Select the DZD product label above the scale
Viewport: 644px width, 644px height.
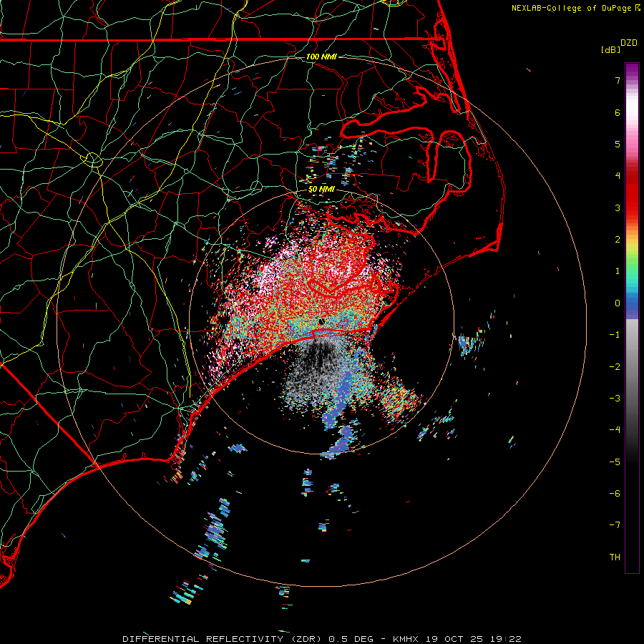pos(629,43)
